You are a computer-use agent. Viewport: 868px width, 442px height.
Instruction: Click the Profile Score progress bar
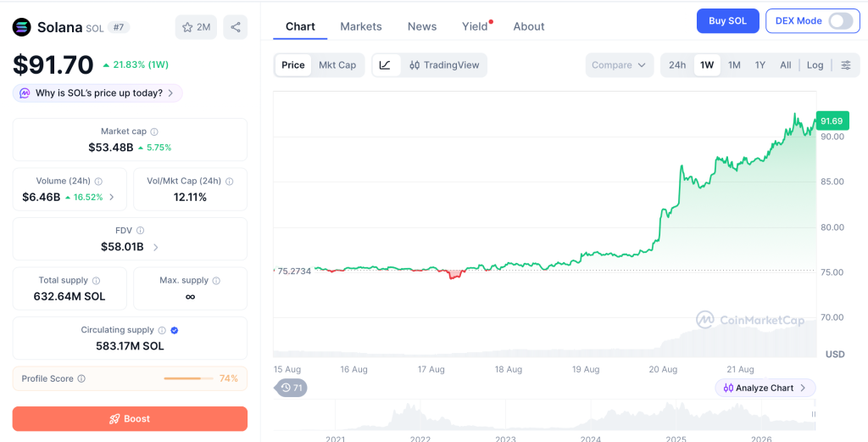[x=189, y=379]
